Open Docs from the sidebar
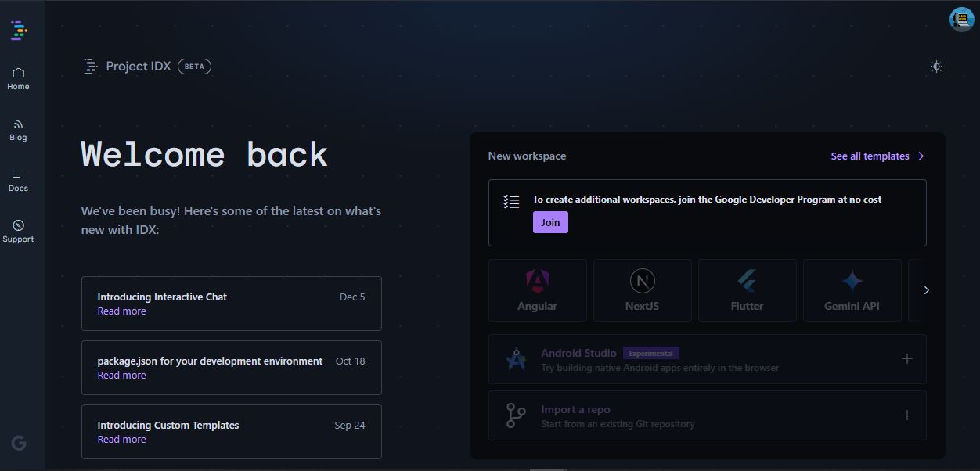The width and height of the screenshot is (980, 471). pos(18,181)
